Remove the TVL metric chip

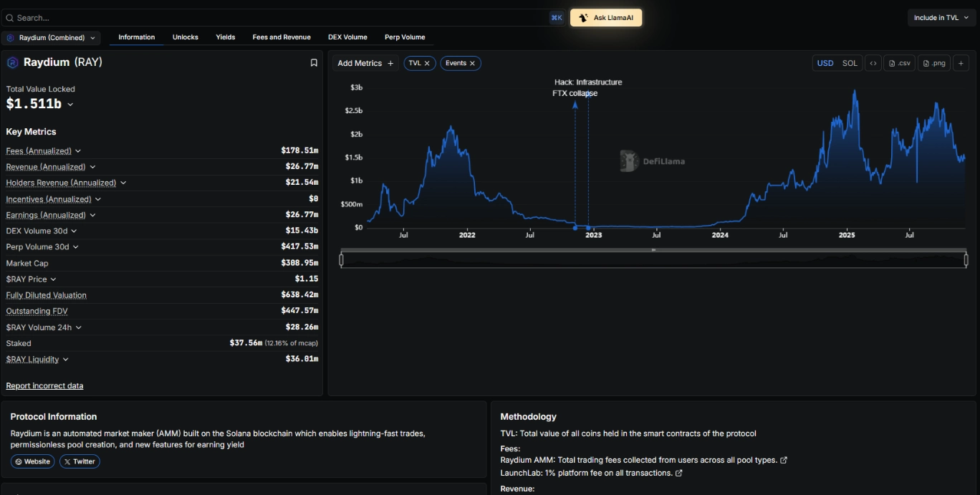[x=427, y=63]
